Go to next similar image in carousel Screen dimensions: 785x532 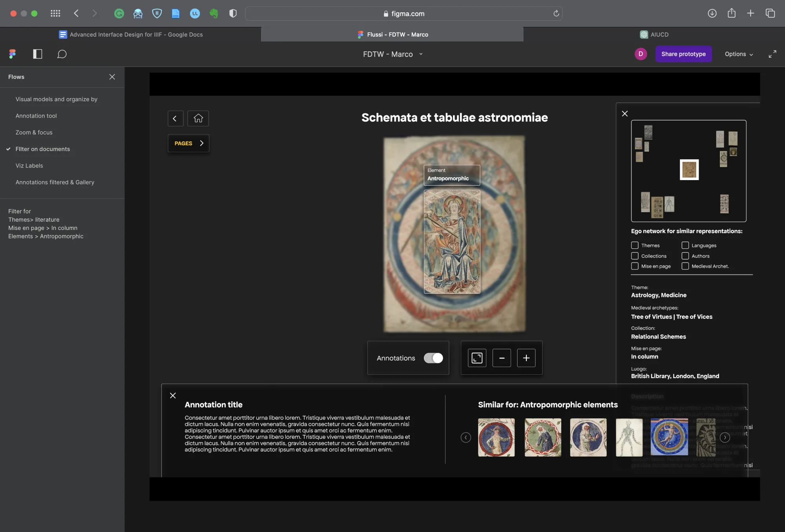(x=725, y=437)
